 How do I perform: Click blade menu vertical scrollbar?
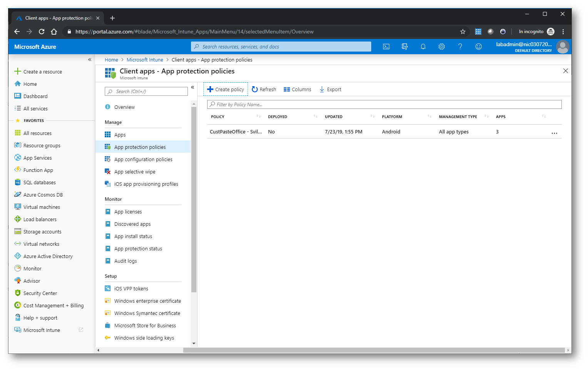[194, 200]
